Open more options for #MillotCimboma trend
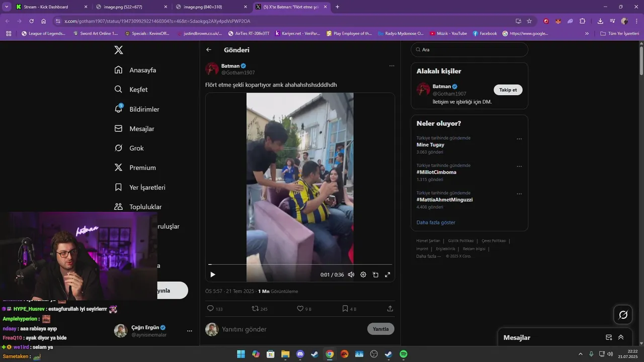The width and height of the screenshot is (644, 362). pos(519,166)
